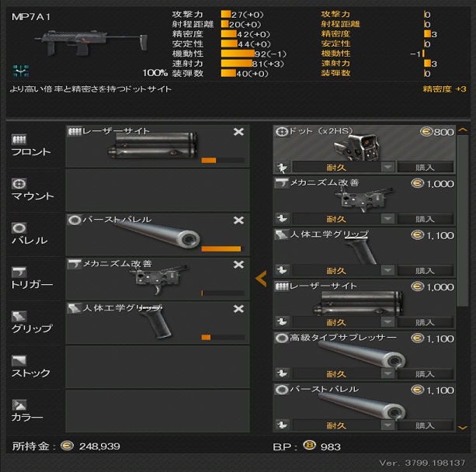Image resolution: width=476 pixels, height=472 pixels.
Task: Open the 耐久 dropdown for 高級タイプサプレッサー
Action: click(387, 373)
